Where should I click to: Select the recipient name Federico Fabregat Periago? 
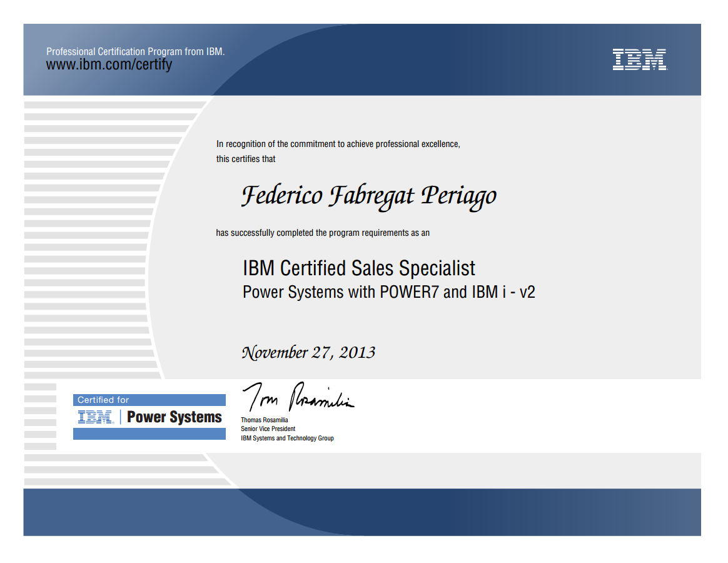pos(368,196)
